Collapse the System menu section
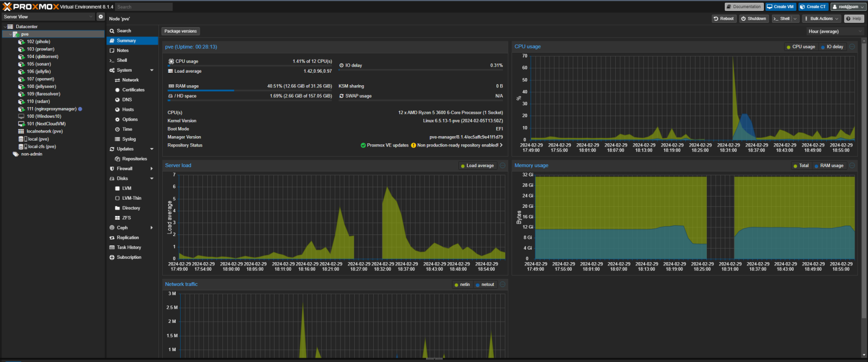The image size is (868, 362). click(152, 70)
